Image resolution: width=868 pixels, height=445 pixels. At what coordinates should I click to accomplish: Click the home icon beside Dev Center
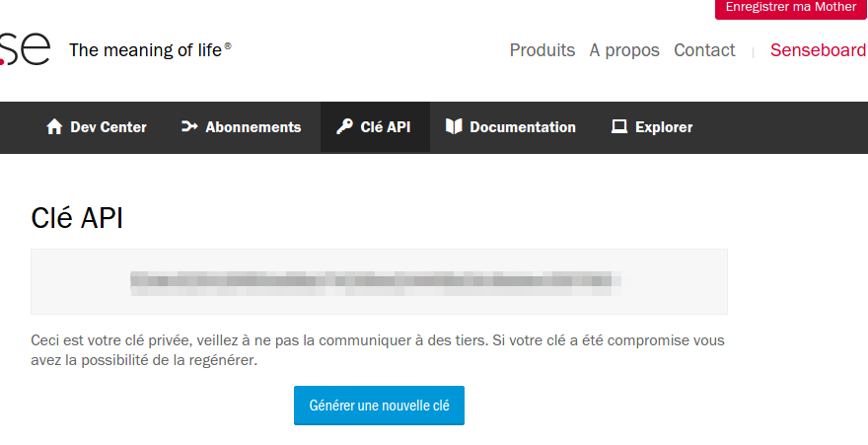click(x=54, y=127)
